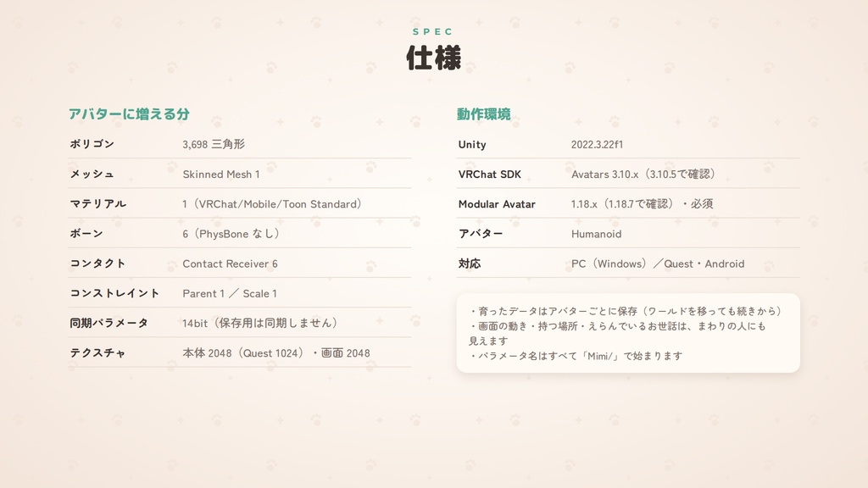Select the value Contact Receiver 6
This screenshot has height=488, width=868.
click(x=231, y=264)
